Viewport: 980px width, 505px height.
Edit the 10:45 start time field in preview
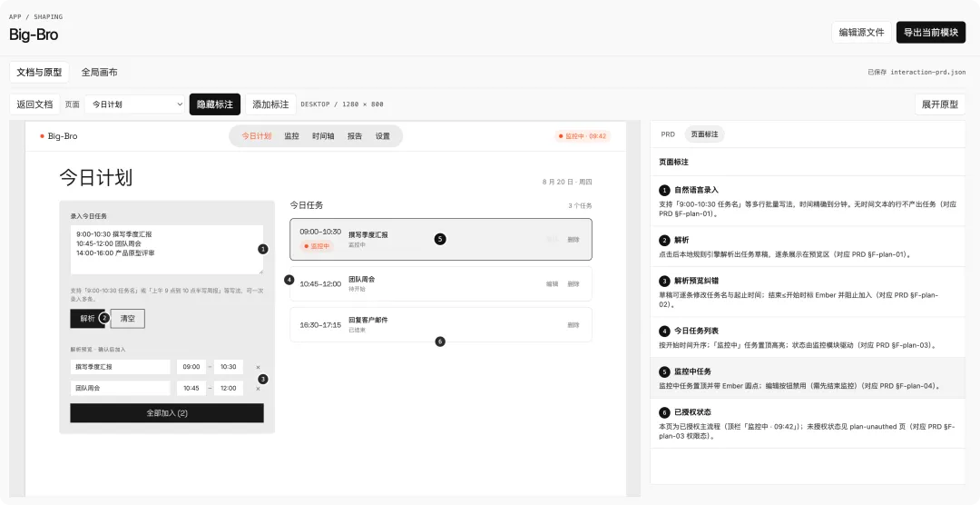[x=191, y=388]
